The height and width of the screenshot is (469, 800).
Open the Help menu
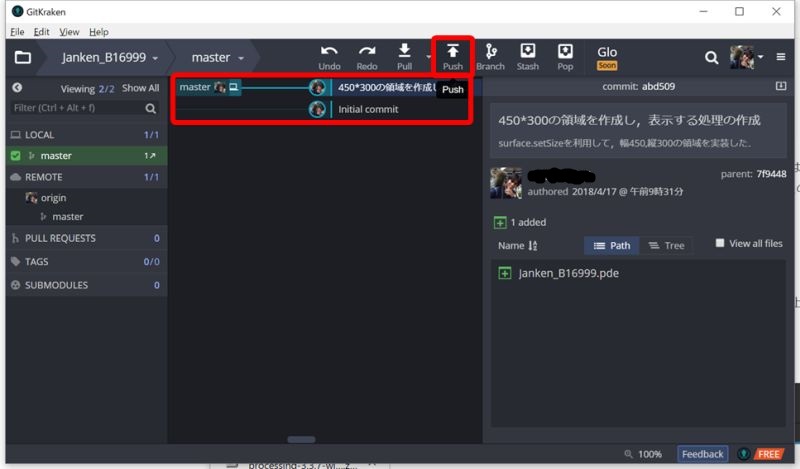click(x=96, y=31)
